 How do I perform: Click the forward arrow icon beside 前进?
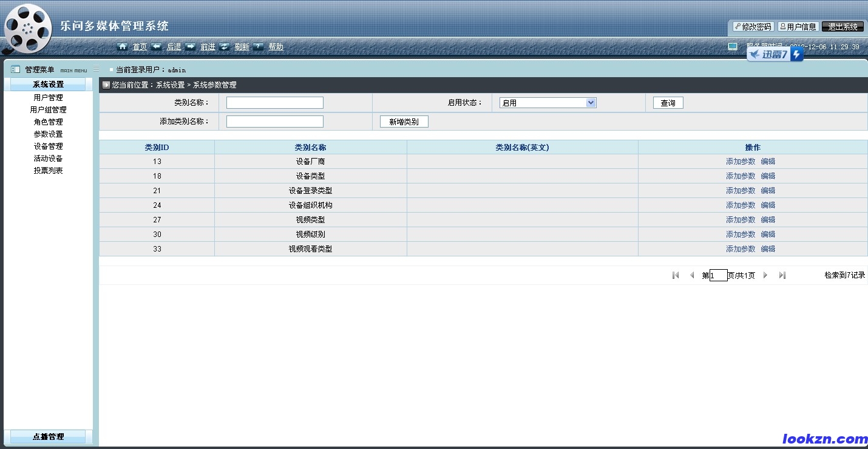click(191, 46)
